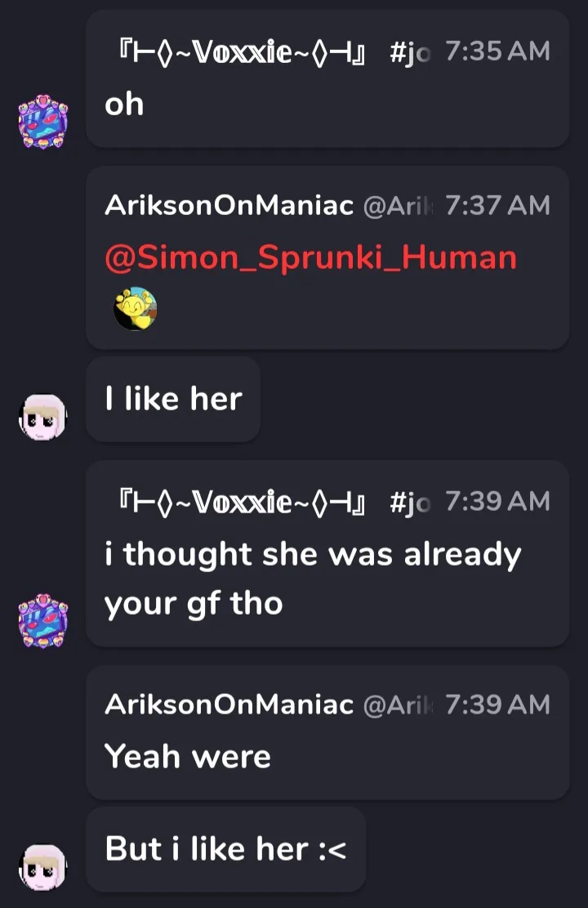588x908 pixels.
Task: Open the @Simon_Sprunki_Human mention
Action: [x=311, y=257]
